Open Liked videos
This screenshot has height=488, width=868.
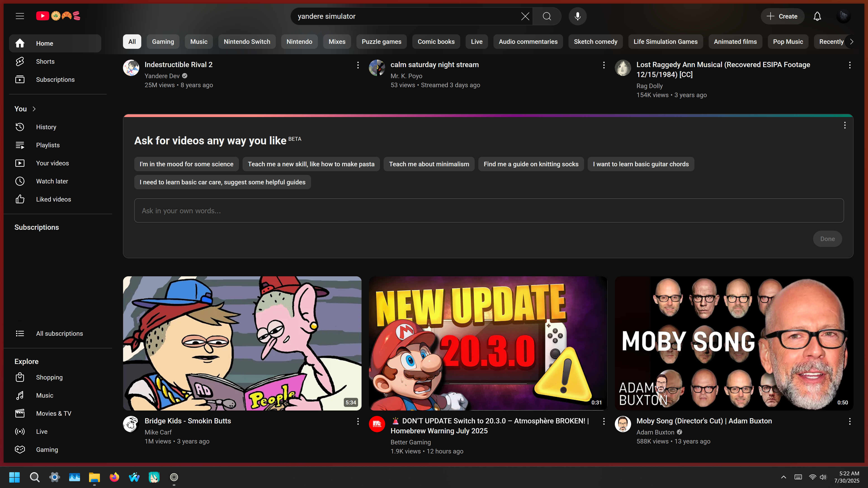click(x=55, y=199)
